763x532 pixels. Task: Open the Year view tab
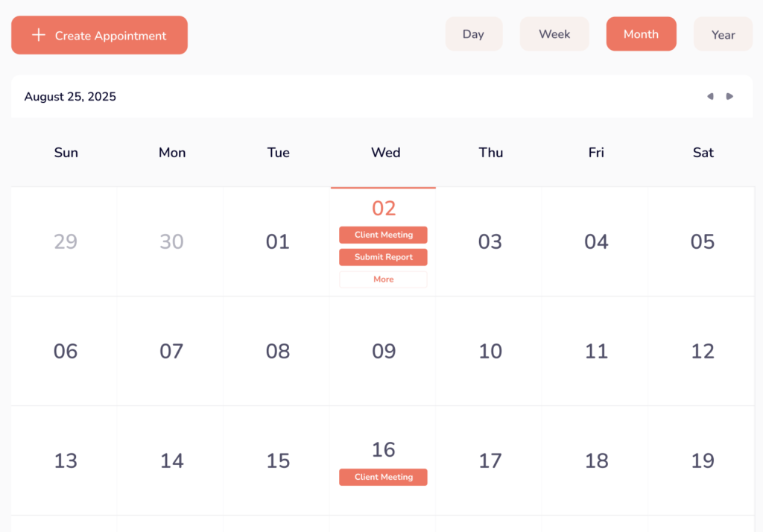tap(723, 34)
